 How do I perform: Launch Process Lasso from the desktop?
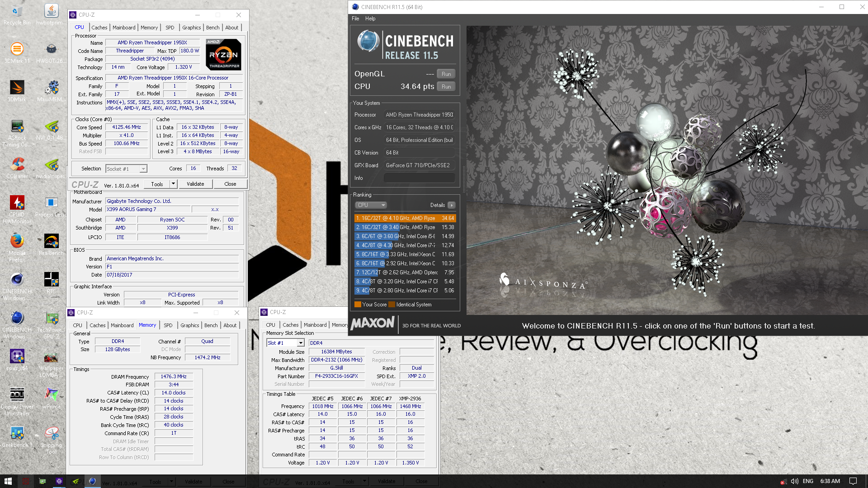(51, 206)
